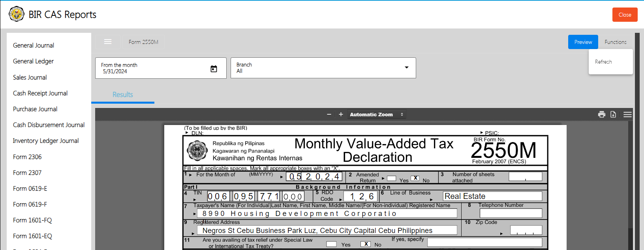
Task: Select Form 2306 in sidebar
Action: (x=27, y=157)
